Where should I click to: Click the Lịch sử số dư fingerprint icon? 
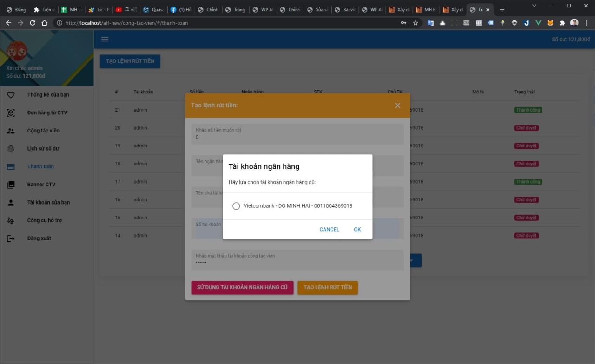coord(11,149)
